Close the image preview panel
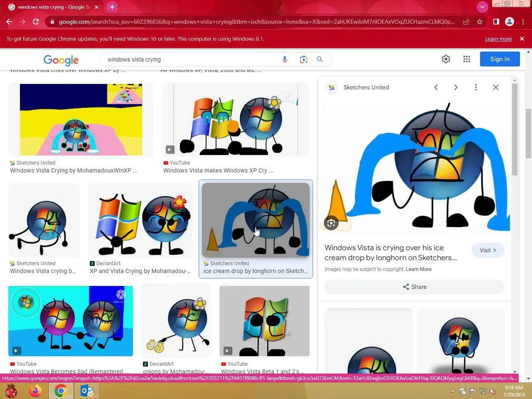The image size is (532, 399). coord(496,87)
